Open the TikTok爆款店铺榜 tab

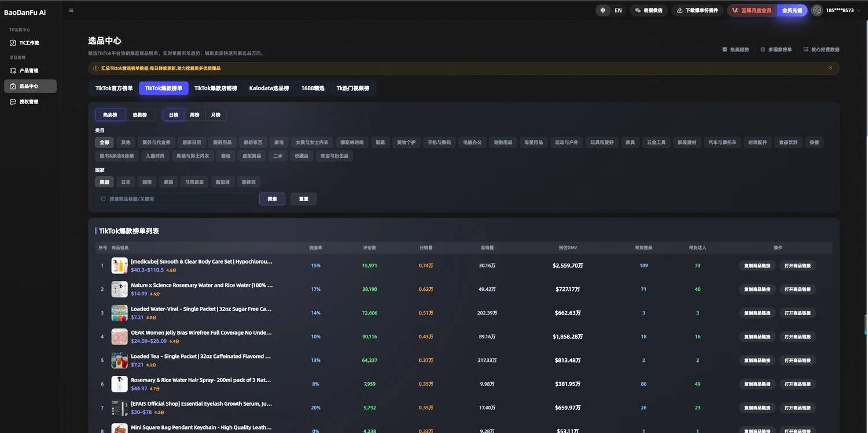point(216,88)
